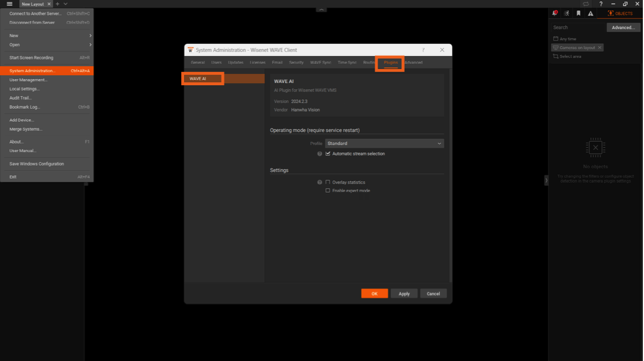Switch to the Time Sync tab
This screenshot has height=361, width=644.
pos(347,62)
